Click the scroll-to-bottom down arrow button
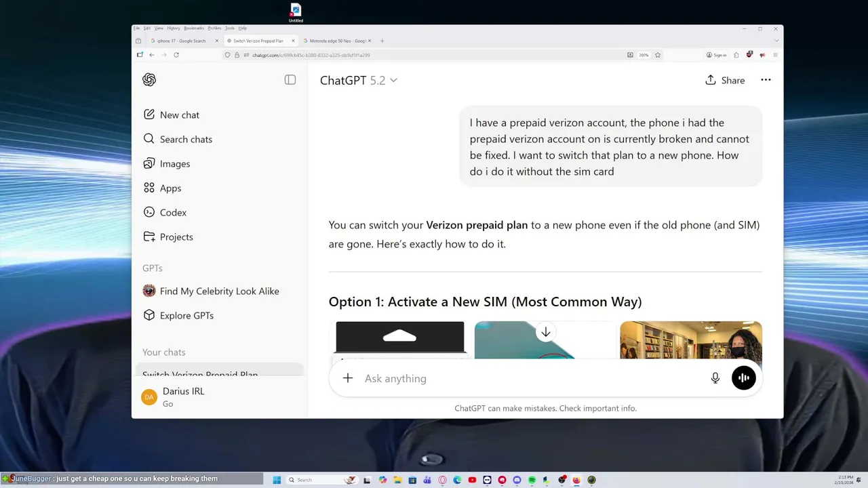The width and height of the screenshot is (868, 488). pos(545,332)
